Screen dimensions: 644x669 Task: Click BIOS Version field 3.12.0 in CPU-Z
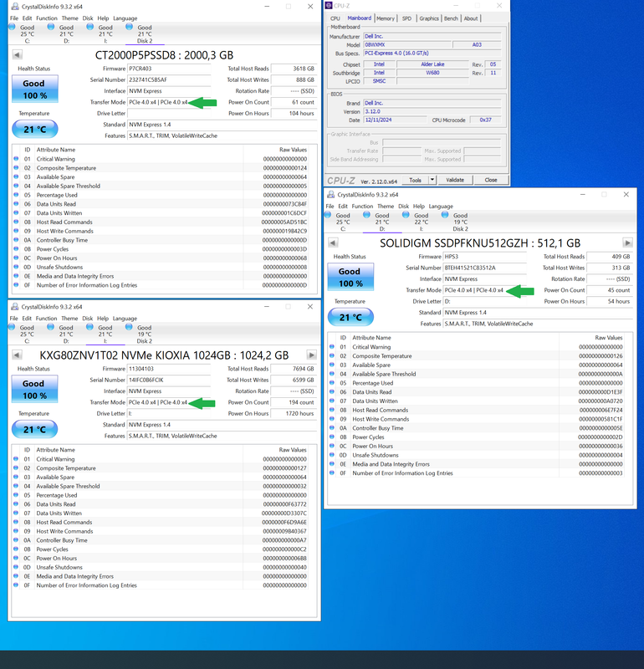click(432, 111)
